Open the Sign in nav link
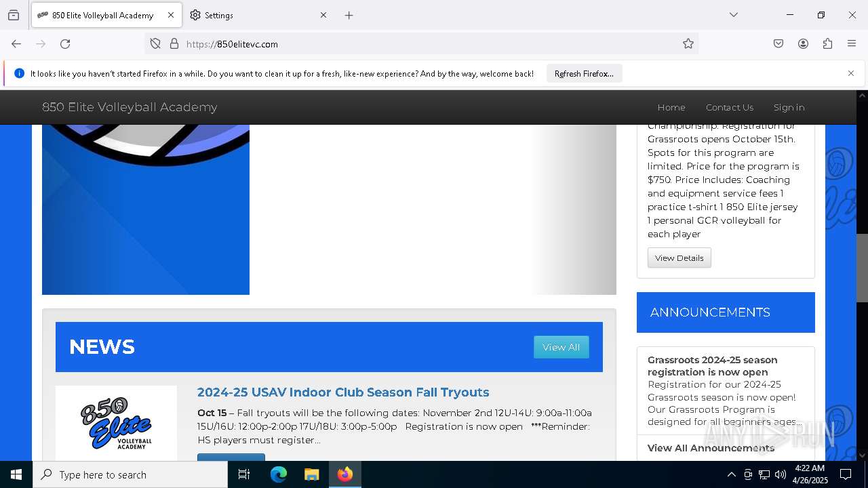 pos(789,107)
